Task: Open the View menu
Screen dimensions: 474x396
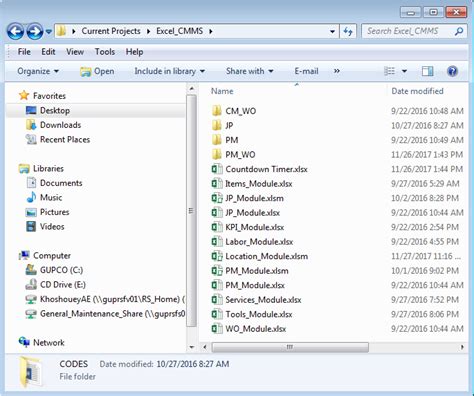Action: click(75, 52)
